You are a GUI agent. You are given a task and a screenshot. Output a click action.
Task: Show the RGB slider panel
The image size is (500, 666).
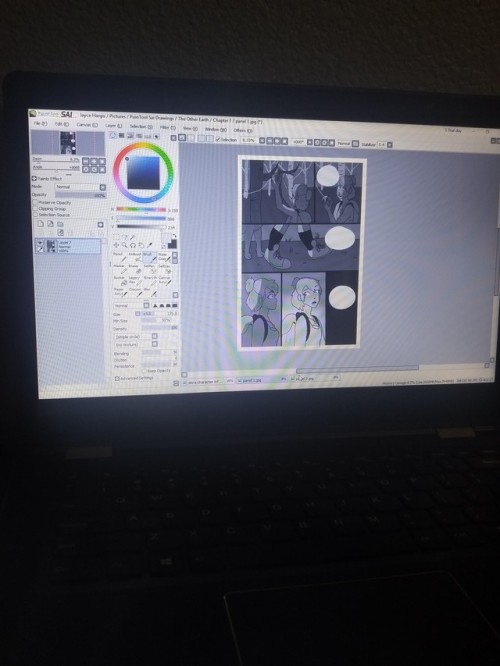pyautogui.click(x=121, y=135)
